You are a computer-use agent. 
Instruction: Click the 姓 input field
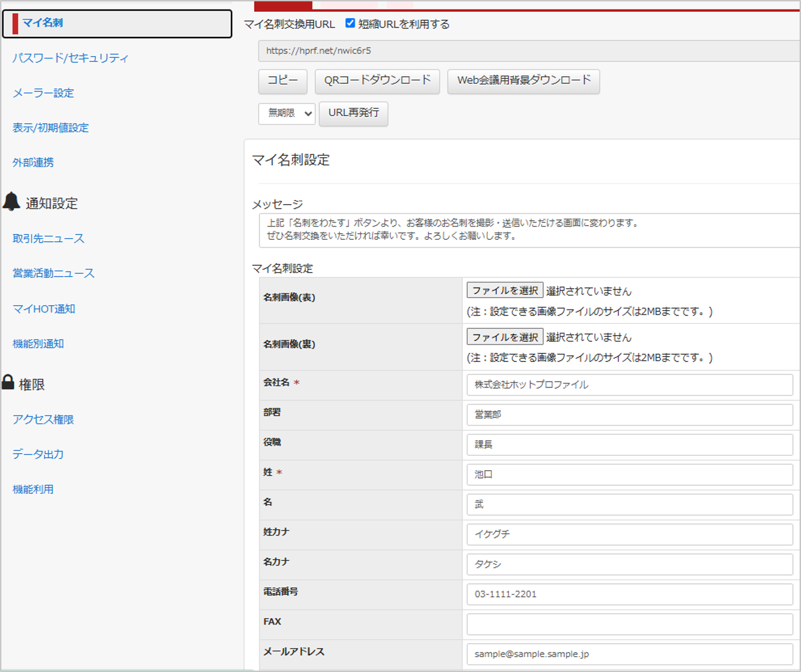[630, 474]
